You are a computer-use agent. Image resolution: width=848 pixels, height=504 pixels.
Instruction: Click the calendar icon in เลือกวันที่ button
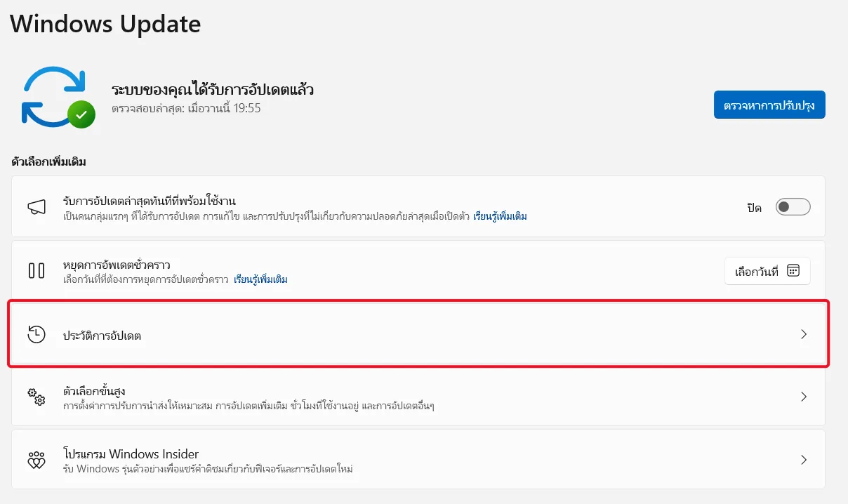[793, 271]
